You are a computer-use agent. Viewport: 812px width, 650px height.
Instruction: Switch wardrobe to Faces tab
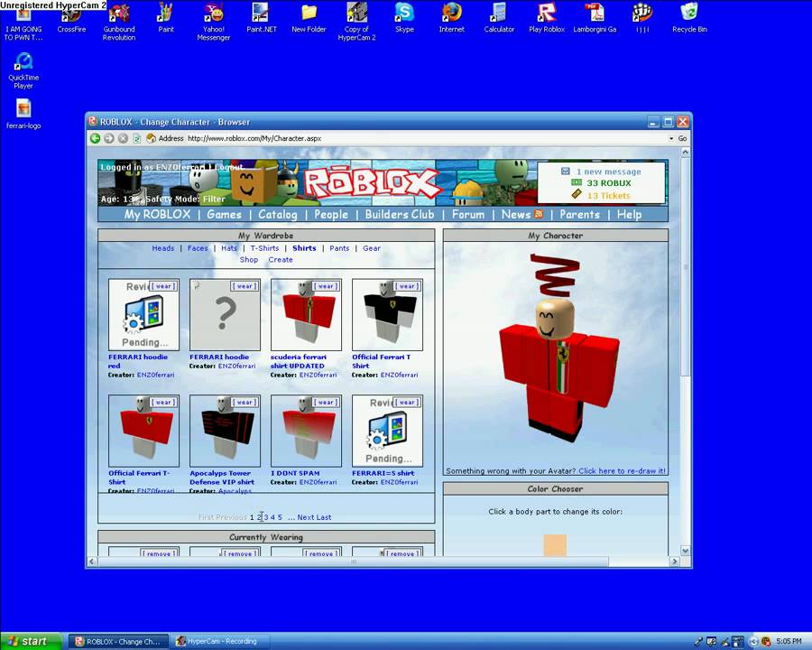198,248
